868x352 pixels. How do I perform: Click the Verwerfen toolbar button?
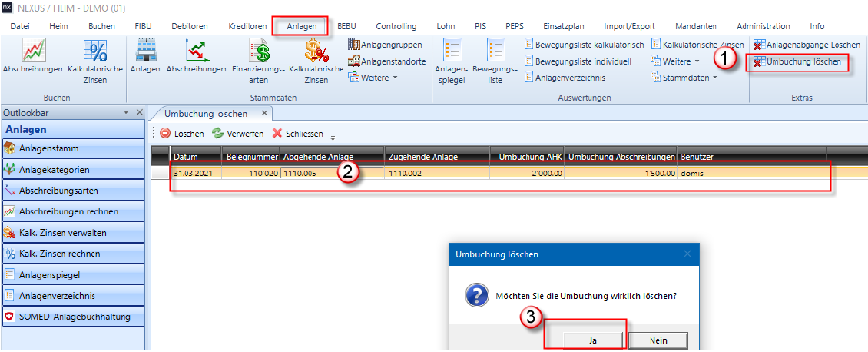238,134
